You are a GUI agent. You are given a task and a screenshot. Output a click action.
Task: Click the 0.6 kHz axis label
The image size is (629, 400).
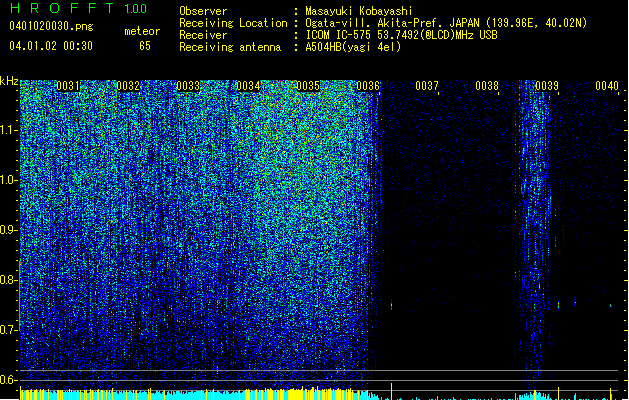[9, 380]
